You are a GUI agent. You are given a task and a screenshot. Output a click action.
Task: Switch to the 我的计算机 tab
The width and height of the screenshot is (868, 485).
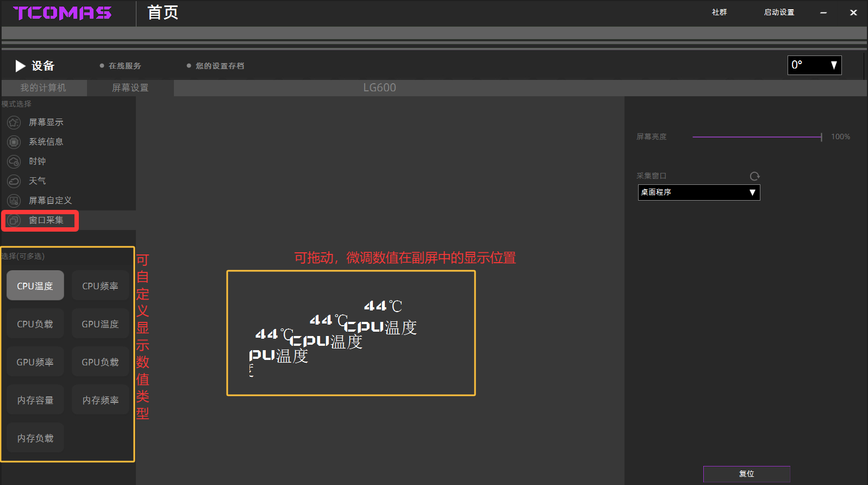point(43,88)
